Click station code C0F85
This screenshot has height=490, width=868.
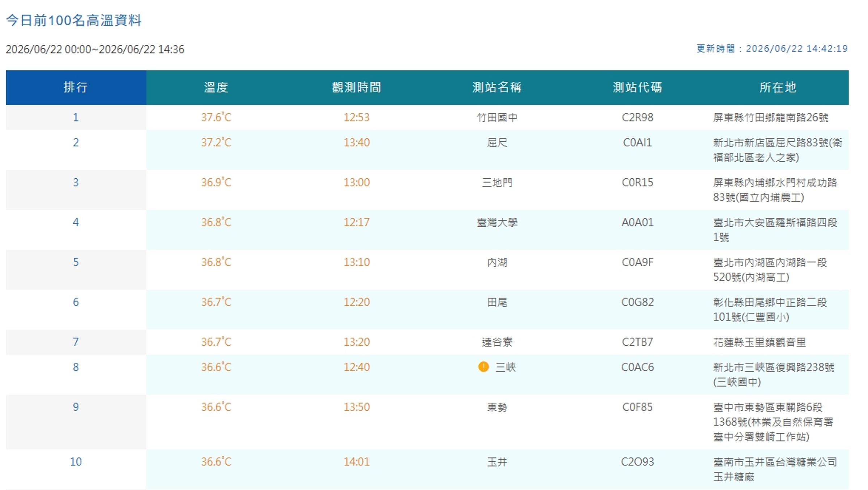point(637,407)
